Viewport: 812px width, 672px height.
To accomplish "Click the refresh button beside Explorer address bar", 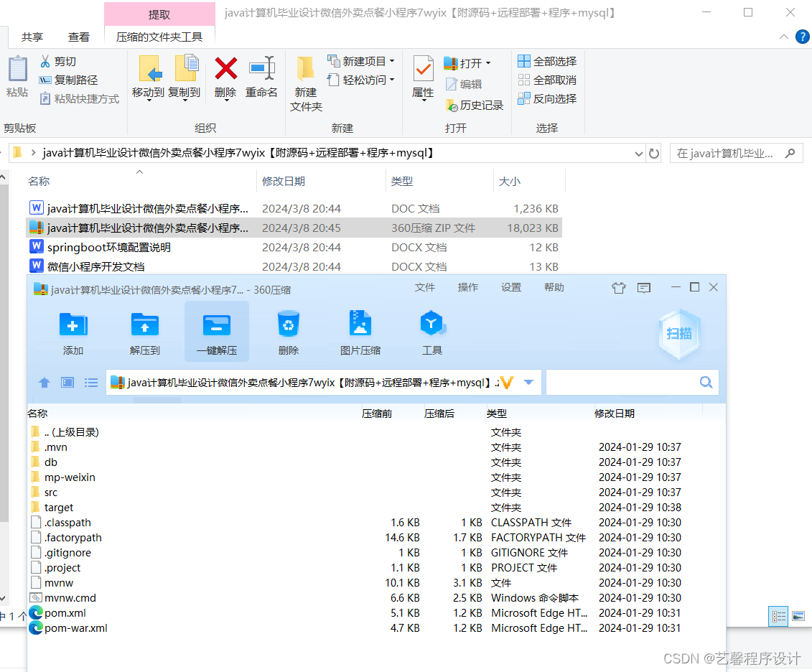I will click(x=654, y=153).
